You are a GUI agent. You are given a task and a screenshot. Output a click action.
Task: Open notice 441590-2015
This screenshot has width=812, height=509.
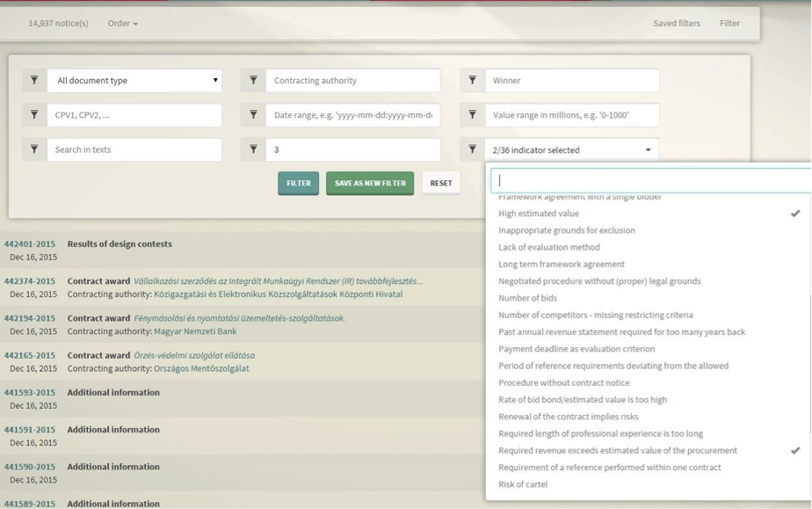[30, 467]
